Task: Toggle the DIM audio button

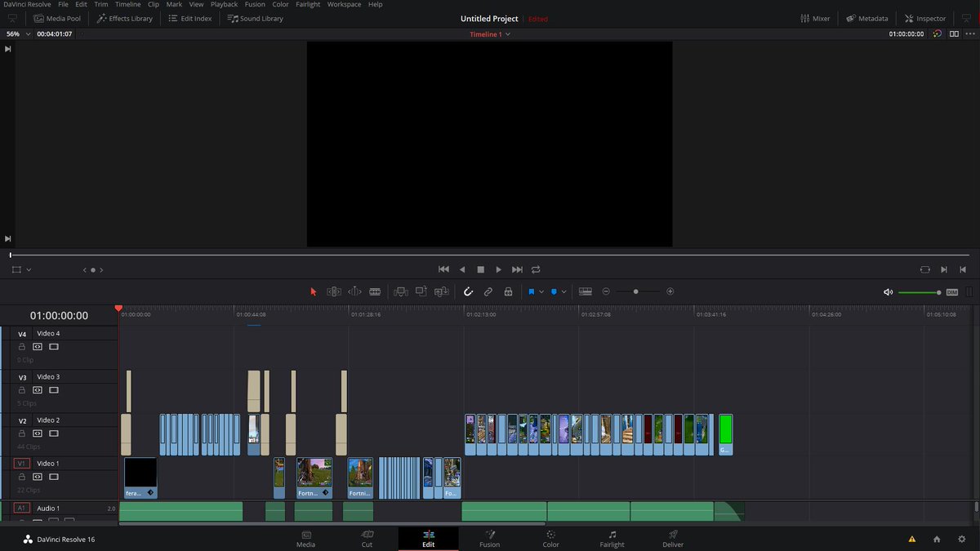Action: (953, 291)
